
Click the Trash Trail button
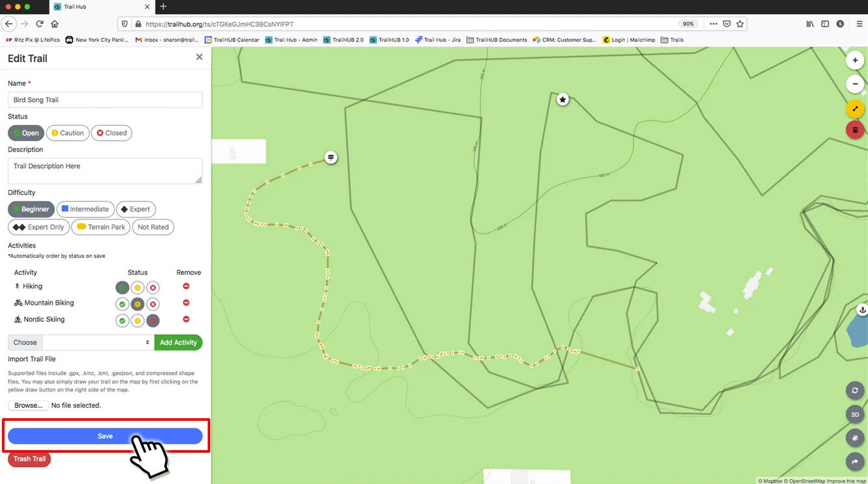(x=29, y=459)
